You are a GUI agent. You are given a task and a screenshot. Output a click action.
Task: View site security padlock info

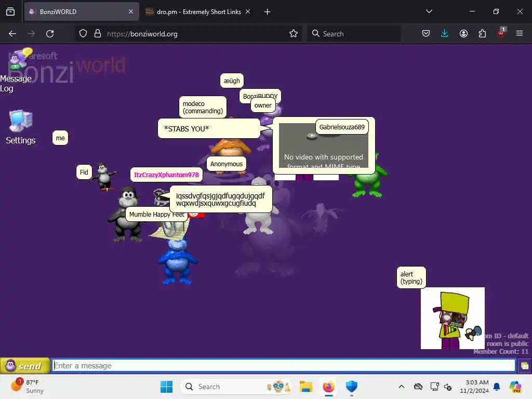click(x=98, y=34)
